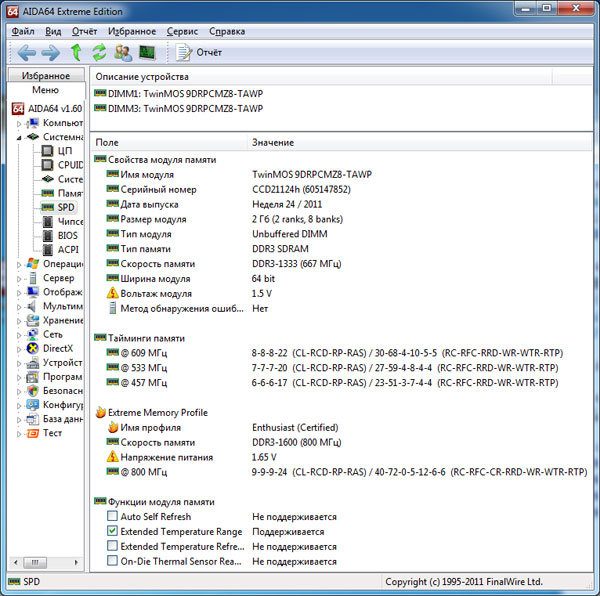The width and height of the screenshot is (600, 596).
Task: Open the users manage icon in toolbar
Action: pos(123,52)
